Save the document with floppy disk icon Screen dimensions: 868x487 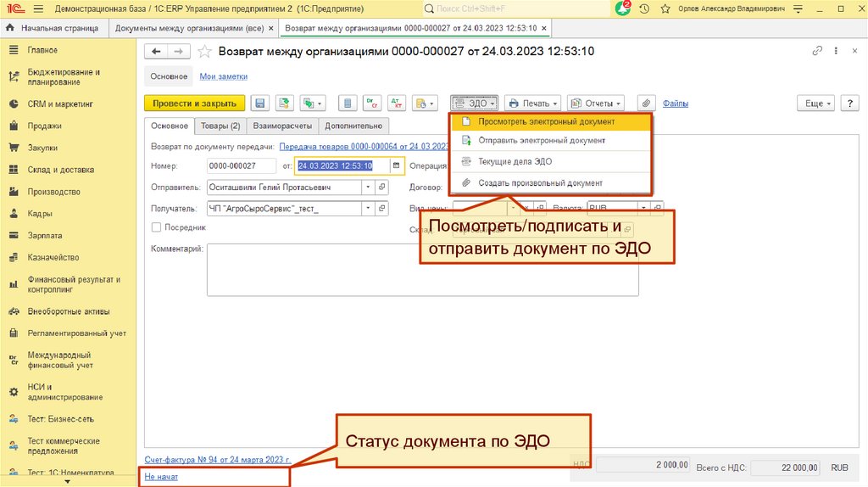(259, 103)
